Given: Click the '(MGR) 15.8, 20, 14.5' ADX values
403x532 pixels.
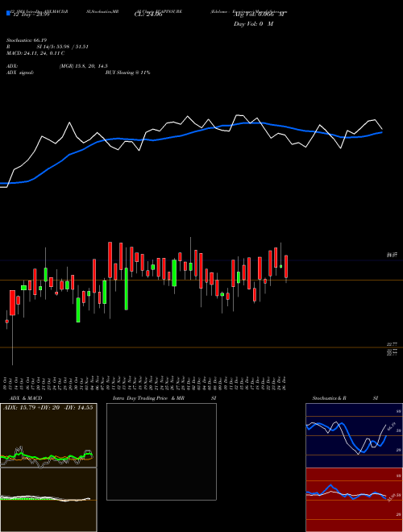Looking at the screenshot, I should point(84,66).
